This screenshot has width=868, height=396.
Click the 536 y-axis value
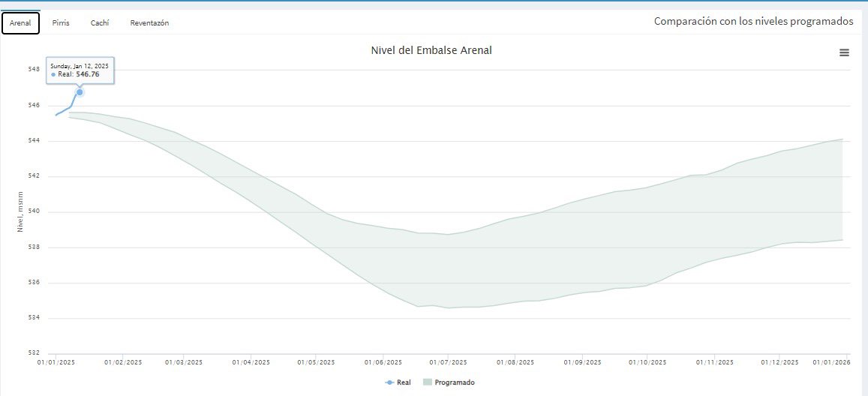coord(33,282)
